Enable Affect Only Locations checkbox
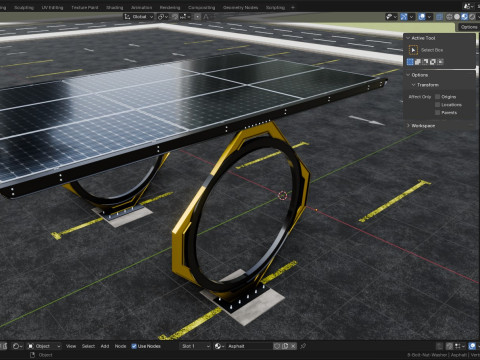The image size is (480, 360). [438, 105]
